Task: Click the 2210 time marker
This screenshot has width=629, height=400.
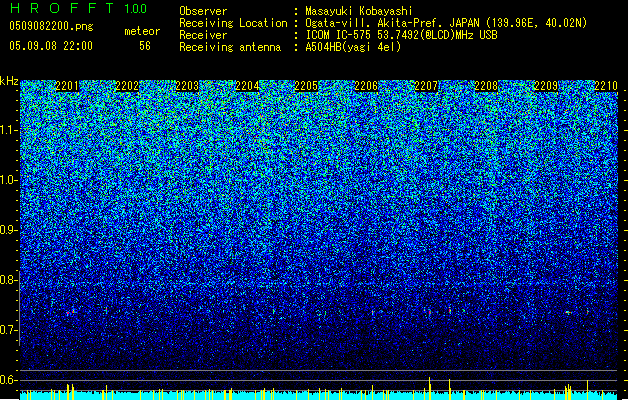Action: (606, 86)
